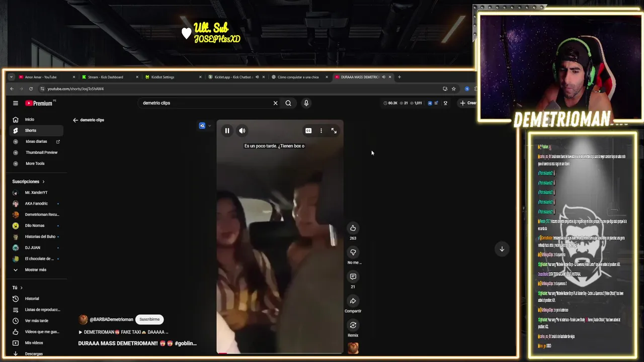Open Descargas in the sidebar
Image resolution: width=644 pixels, height=362 pixels.
(36, 354)
